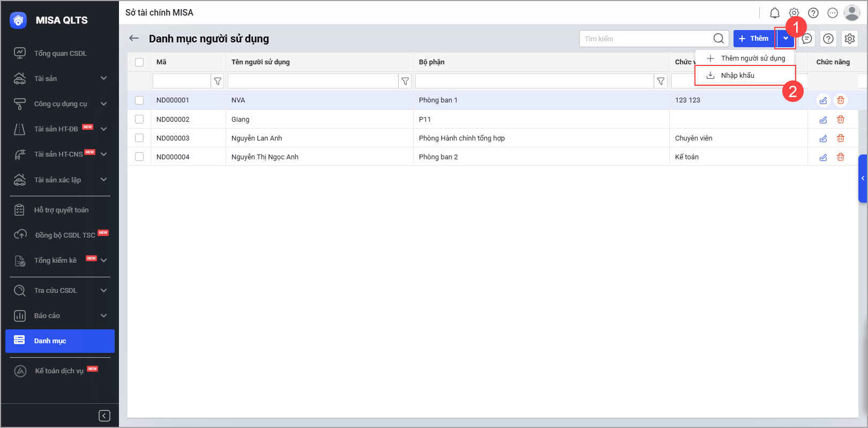This screenshot has height=428, width=868.
Task: Edit the ND000001 user row
Action: (823, 100)
